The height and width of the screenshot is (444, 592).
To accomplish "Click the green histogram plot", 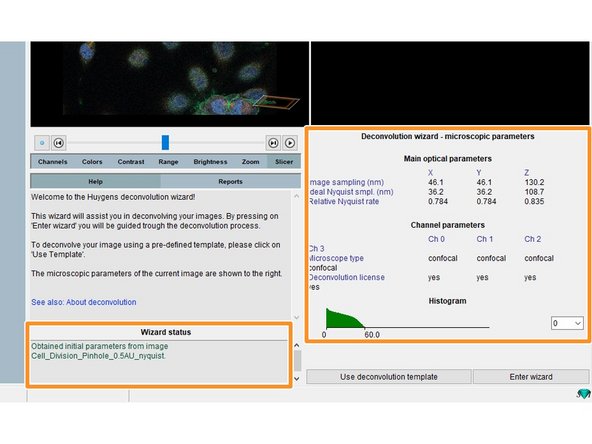I will click(x=345, y=318).
